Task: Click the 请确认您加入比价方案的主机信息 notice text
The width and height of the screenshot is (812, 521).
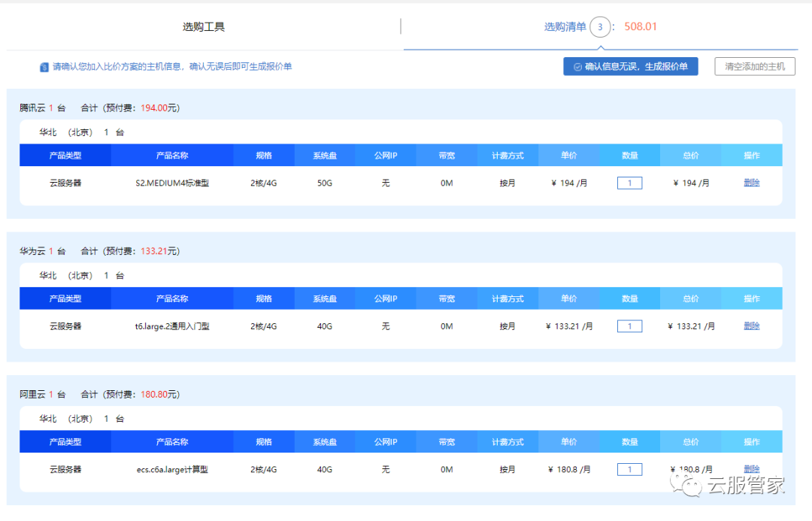Action: [x=172, y=66]
